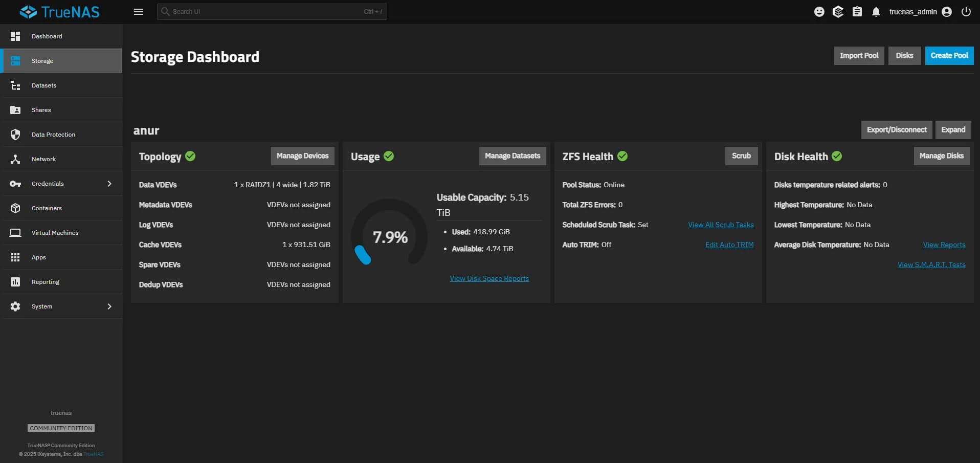Image resolution: width=980 pixels, height=463 pixels.
Task: Go to the Reporting section
Action: [46, 281]
